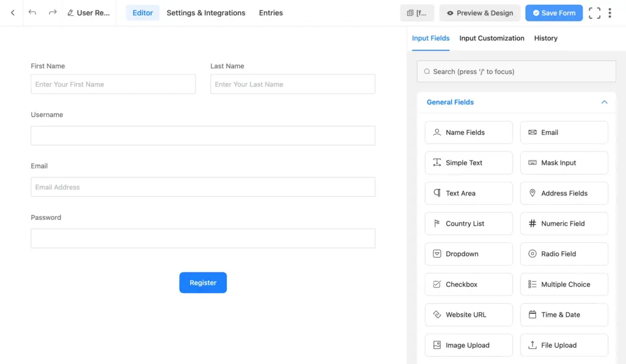
Task: Click the rename pencil icon next to form title
Action: [70, 12]
